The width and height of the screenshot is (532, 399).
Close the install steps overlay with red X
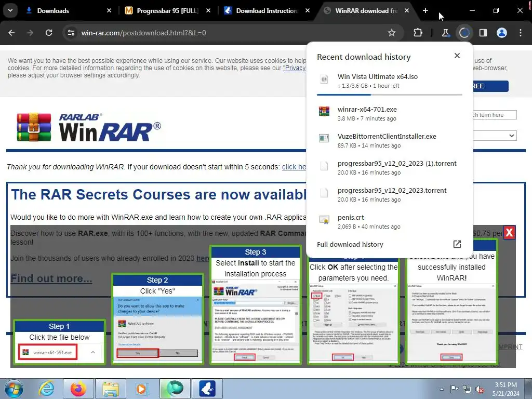pos(509,232)
